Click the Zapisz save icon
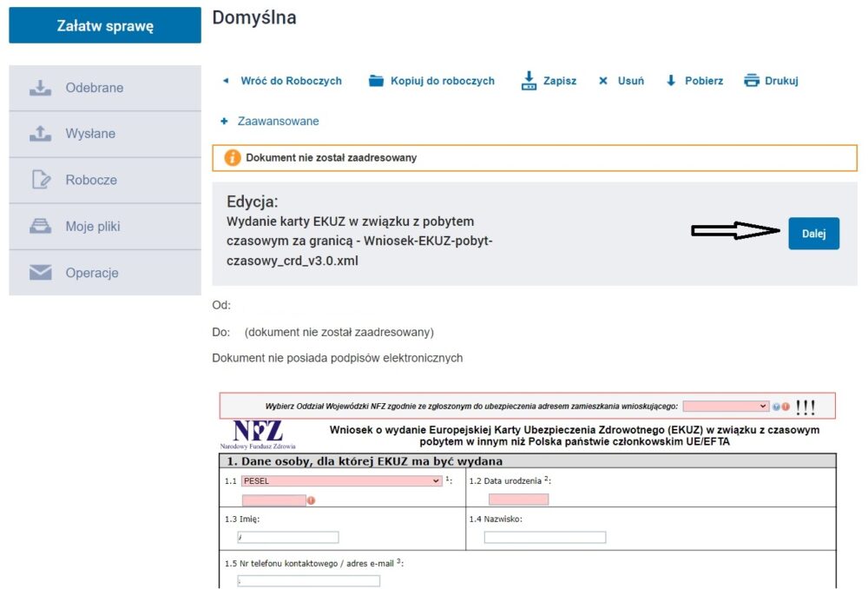This screenshot has width=868, height=589. click(529, 81)
